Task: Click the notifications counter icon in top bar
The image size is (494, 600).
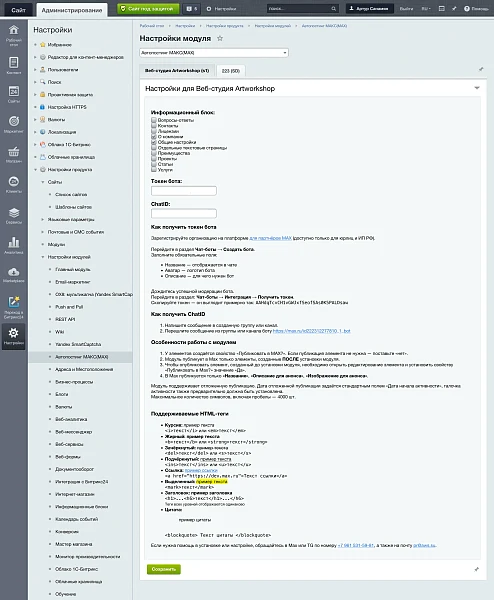Action: point(191,8)
